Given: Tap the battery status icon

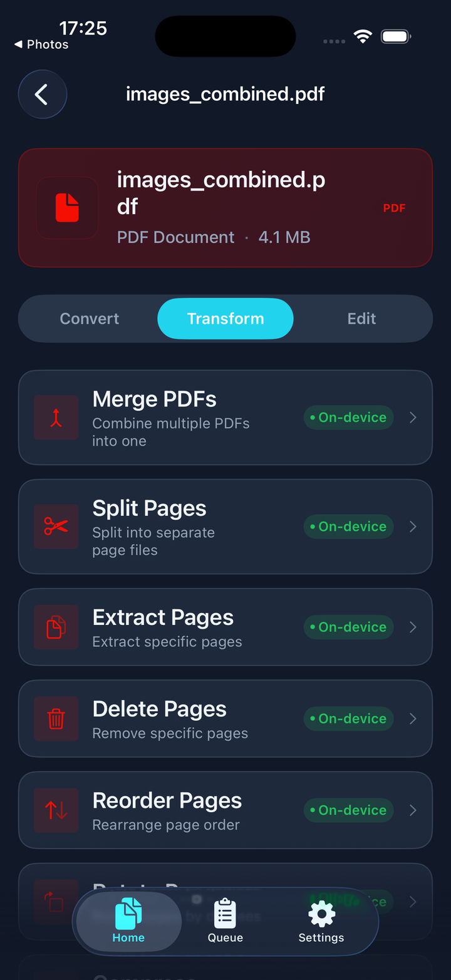Looking at the screenshot, I should 396,37.
